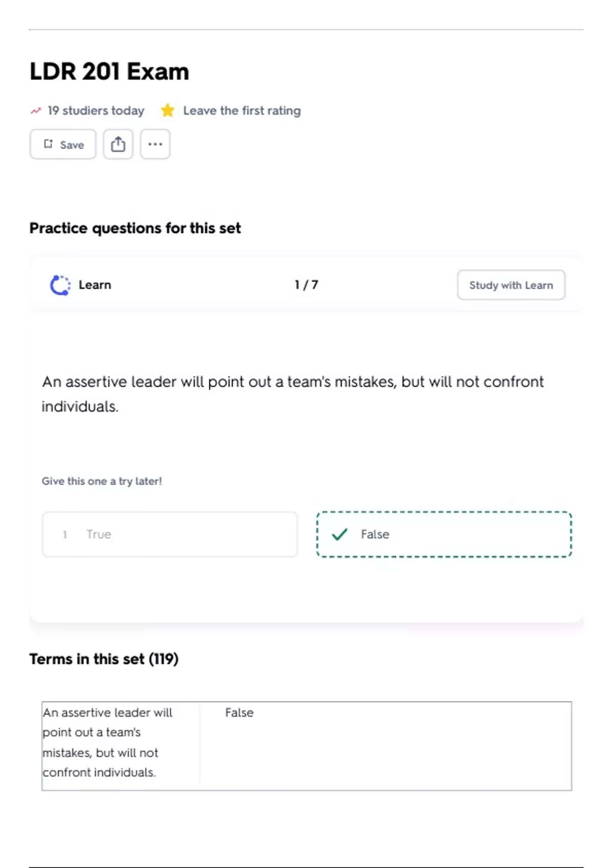This screenshot has height=868, width=613.
Task: Click the LDR 201 Exam title
Action: pyautogui.click(x=109, y=71)
